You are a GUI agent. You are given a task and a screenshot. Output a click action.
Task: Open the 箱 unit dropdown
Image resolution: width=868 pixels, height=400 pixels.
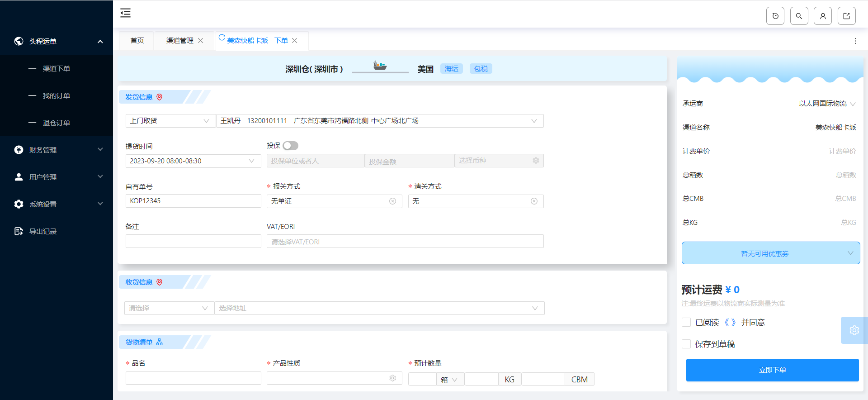tap(450, 380)
